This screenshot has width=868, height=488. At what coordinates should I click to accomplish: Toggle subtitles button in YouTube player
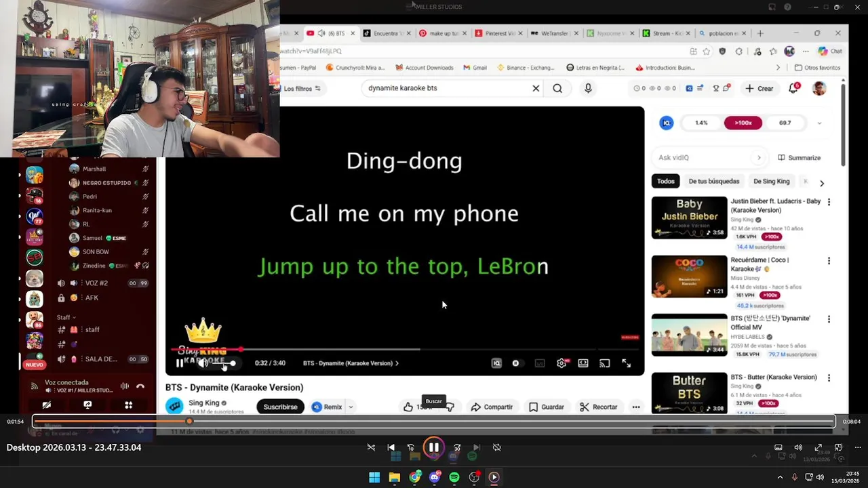click(540, 363)
